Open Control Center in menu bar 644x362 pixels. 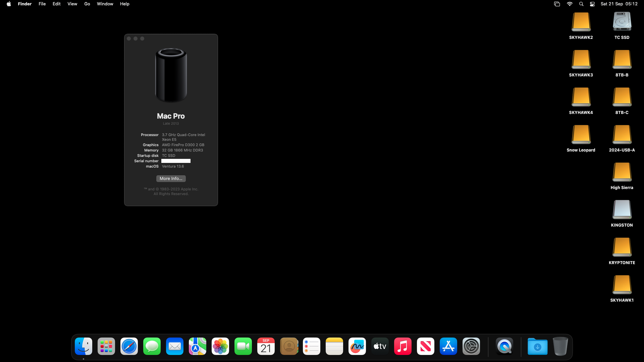point(592,4)
